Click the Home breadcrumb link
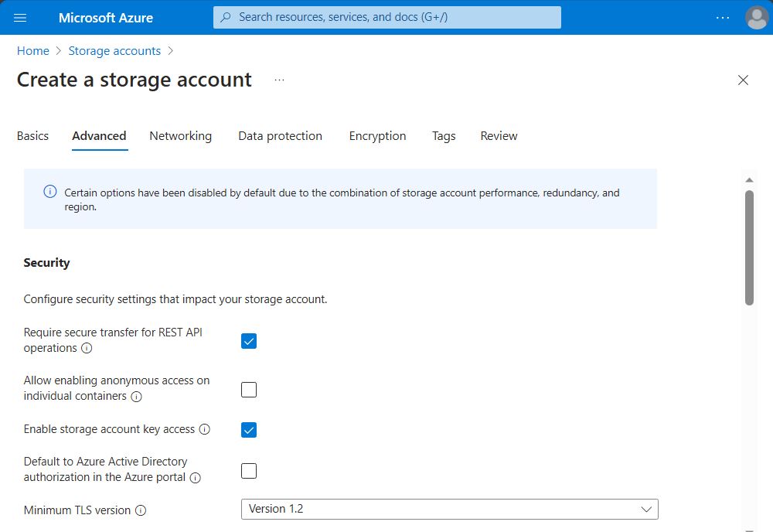Viewport: 773px width, 532px height. 33,51
